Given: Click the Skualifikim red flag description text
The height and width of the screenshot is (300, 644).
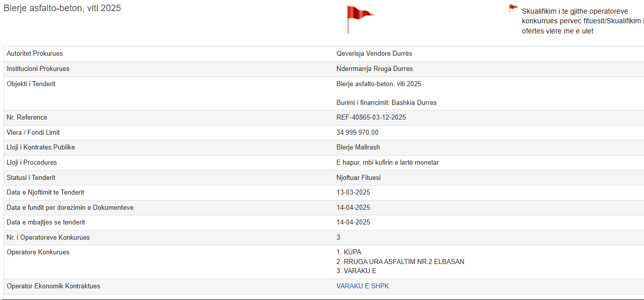Looking at the screenshot, I should (582, 21).
